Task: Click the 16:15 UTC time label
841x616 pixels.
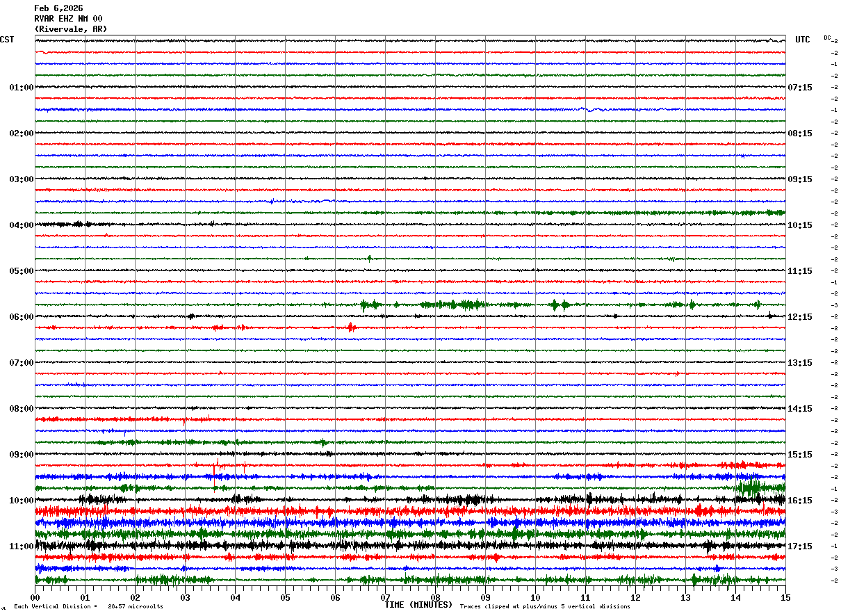Action: point(800,501)
